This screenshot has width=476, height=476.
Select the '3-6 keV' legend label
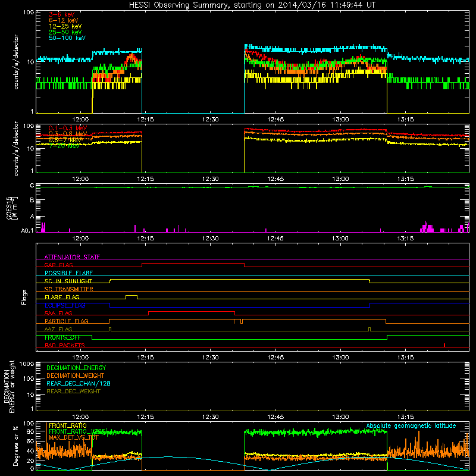pos(62,14)
